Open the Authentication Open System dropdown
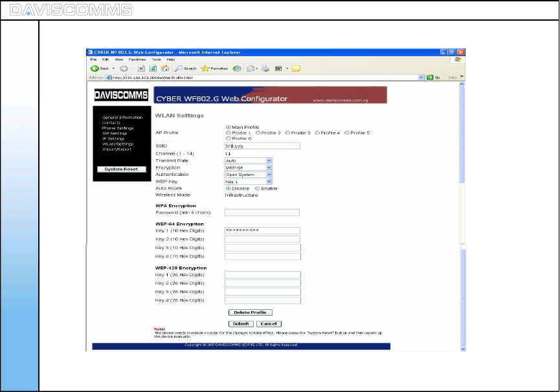 coord(269,175)
